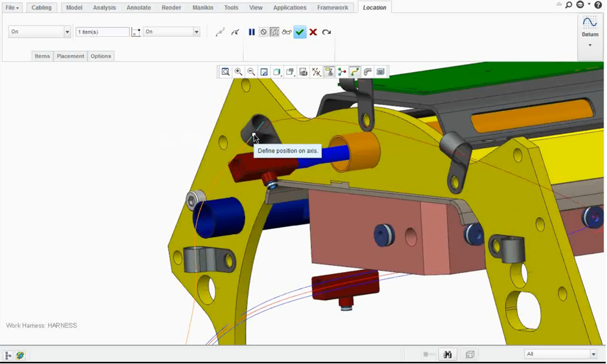This screenshot has width=607, height=364.
Task: Toggle centerline cable display icon
Action: click(x=355, y=72)
